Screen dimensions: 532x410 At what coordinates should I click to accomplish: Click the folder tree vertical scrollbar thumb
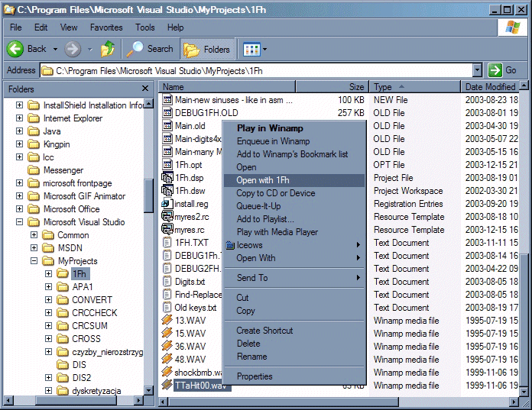pos(148,195)
